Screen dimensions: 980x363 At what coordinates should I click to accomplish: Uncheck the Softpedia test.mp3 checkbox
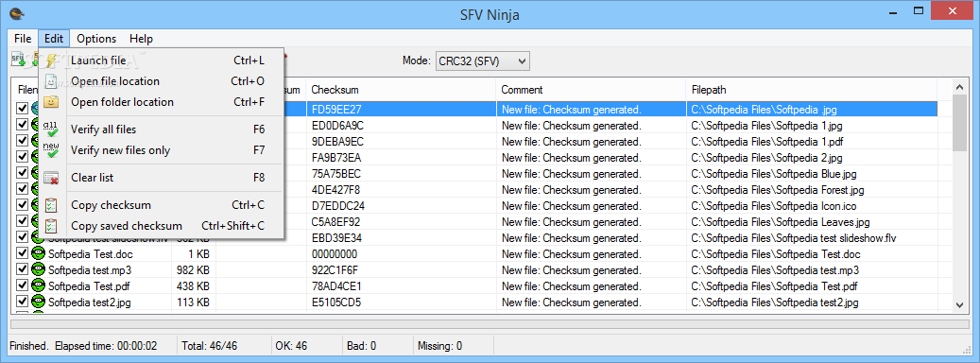click(23, 270)
